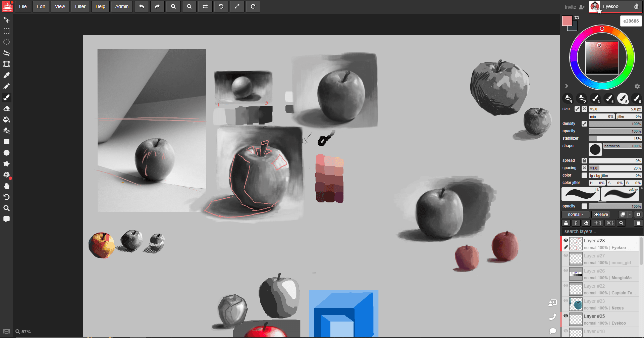Pick the Eyedropper tool

(x=6, y=75)
